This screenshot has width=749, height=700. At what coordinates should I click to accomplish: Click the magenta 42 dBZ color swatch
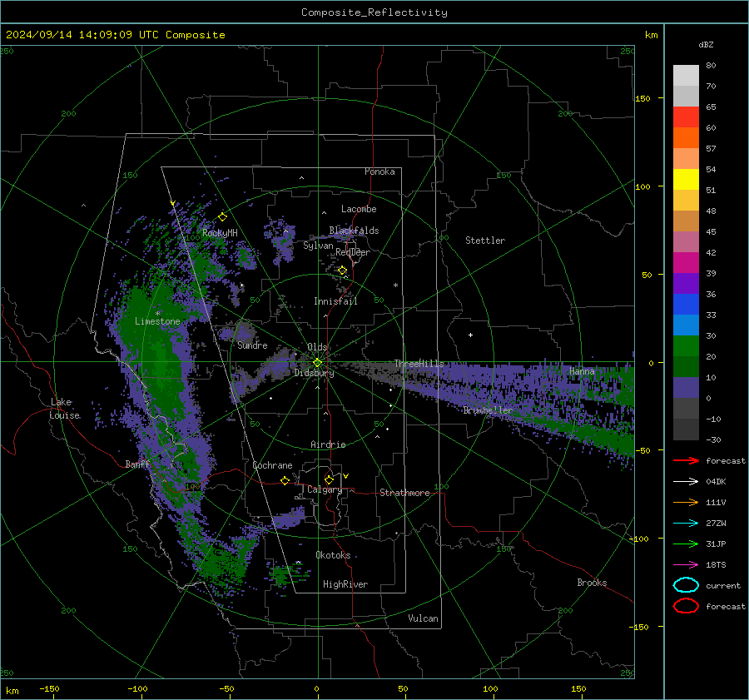pos(686,263)
